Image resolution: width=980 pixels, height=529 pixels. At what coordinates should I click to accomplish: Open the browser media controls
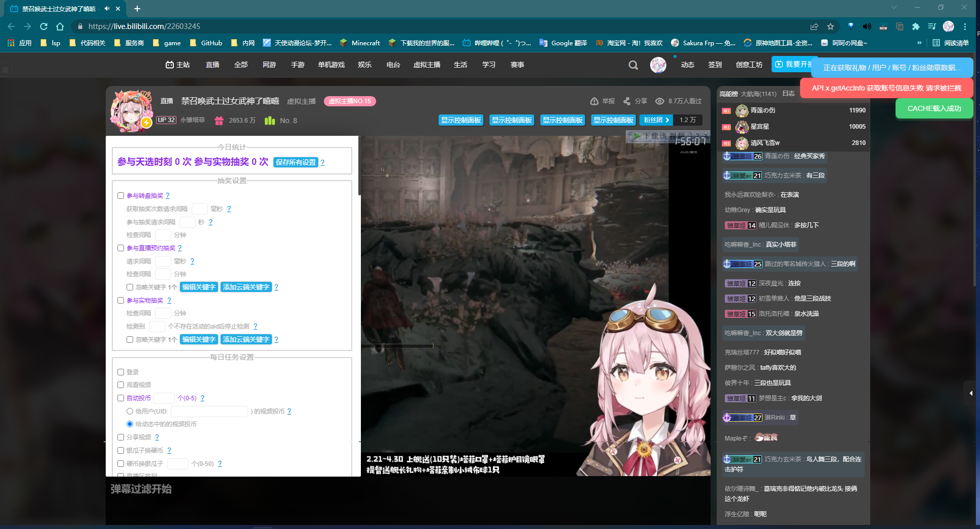tap(932, 26)
